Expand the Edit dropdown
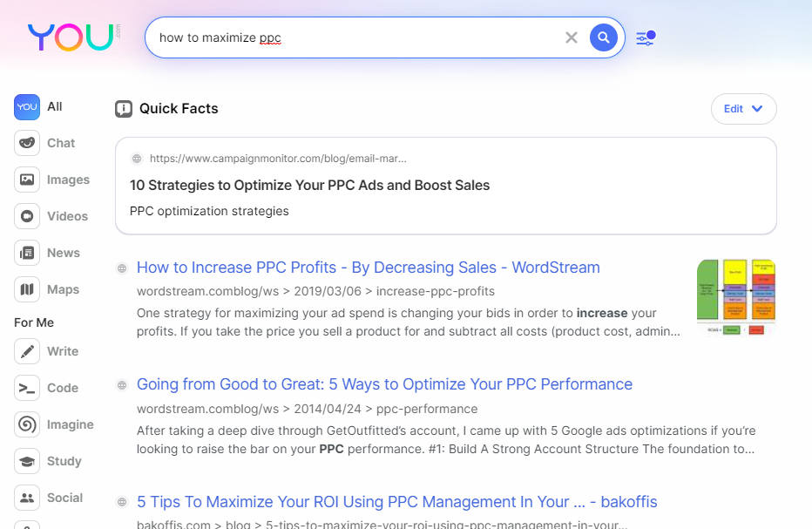 coord(744,109)
